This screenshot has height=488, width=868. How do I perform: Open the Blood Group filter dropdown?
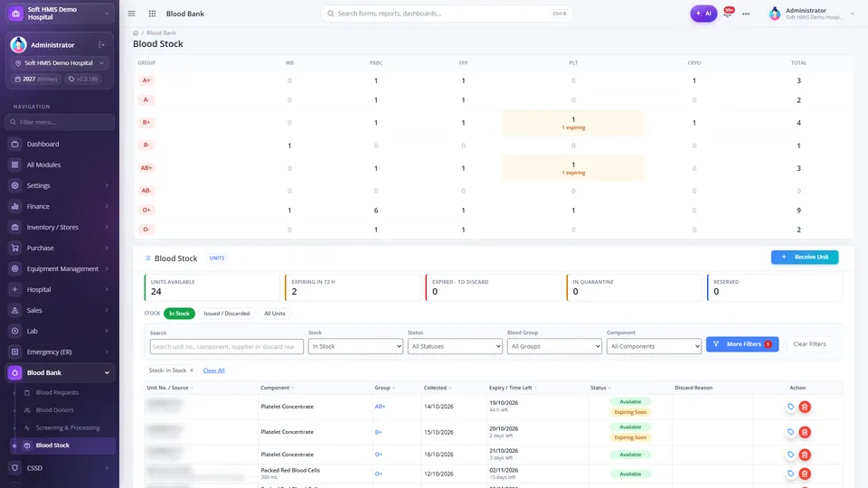coord(554,346)
